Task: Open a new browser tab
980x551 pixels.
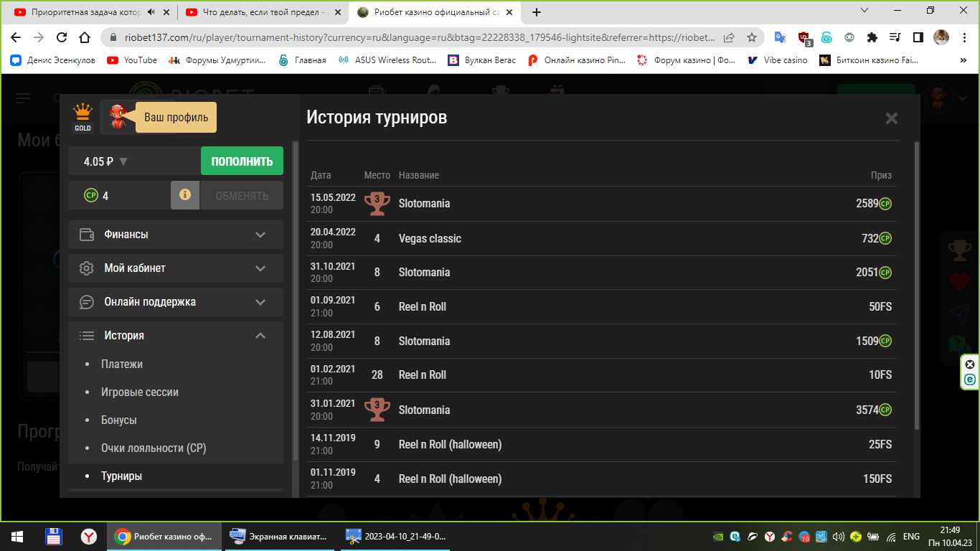Action: click(537, 12)
